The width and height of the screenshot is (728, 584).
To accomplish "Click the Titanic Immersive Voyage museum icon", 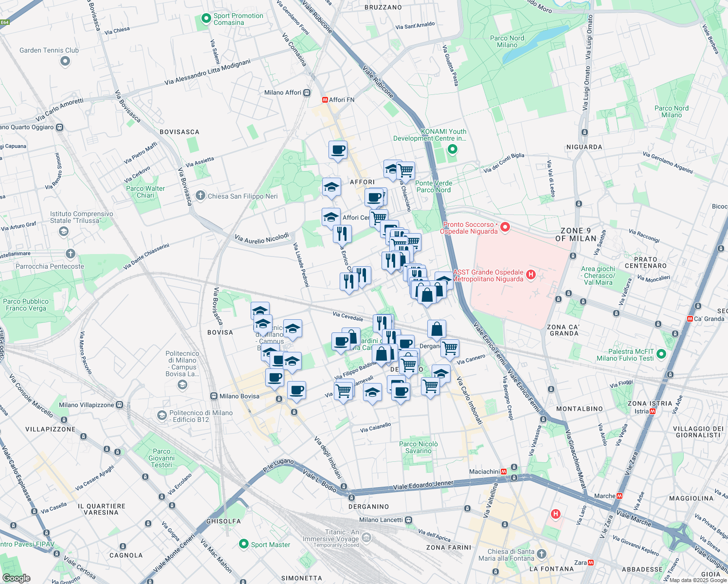I will click(366, 537).
